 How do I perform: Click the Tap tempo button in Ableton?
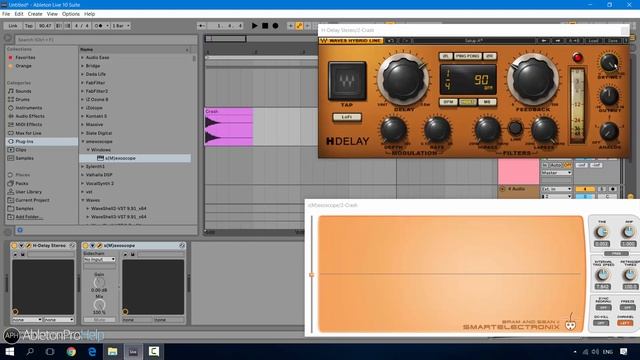click(29, 26)
